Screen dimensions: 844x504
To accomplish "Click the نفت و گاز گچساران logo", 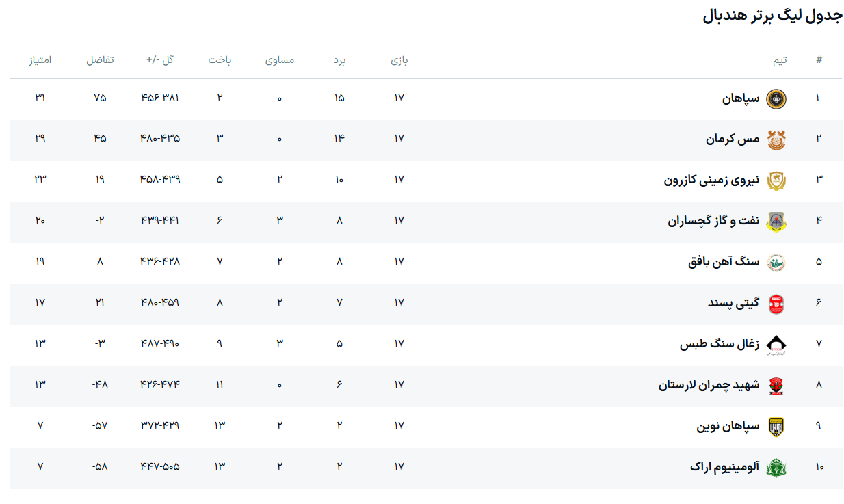I will (776, 222).
